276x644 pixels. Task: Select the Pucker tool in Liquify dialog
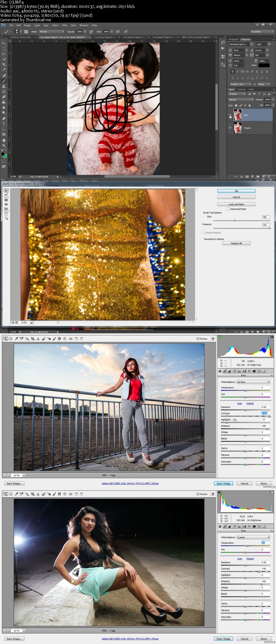tap(6, 200)
